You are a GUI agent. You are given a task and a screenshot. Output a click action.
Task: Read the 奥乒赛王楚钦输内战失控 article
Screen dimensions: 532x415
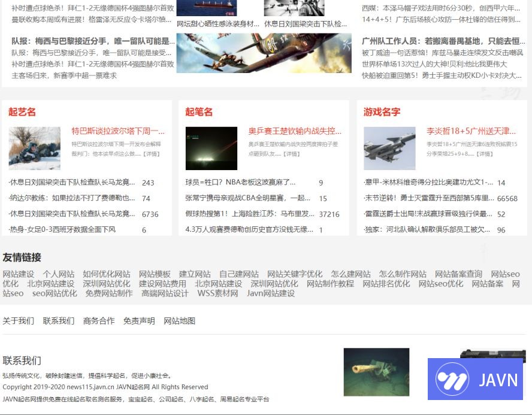pos(295,131)
